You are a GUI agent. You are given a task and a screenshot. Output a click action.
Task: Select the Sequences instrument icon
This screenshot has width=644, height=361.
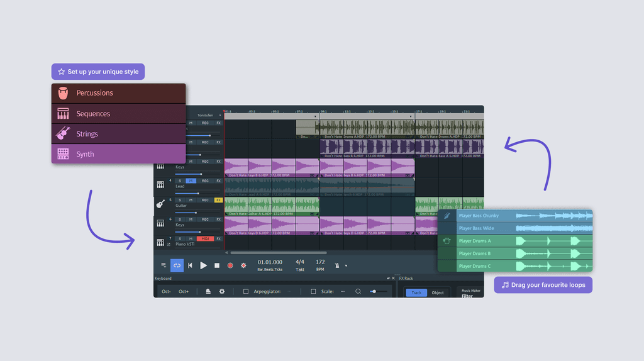tap(63, 113)
